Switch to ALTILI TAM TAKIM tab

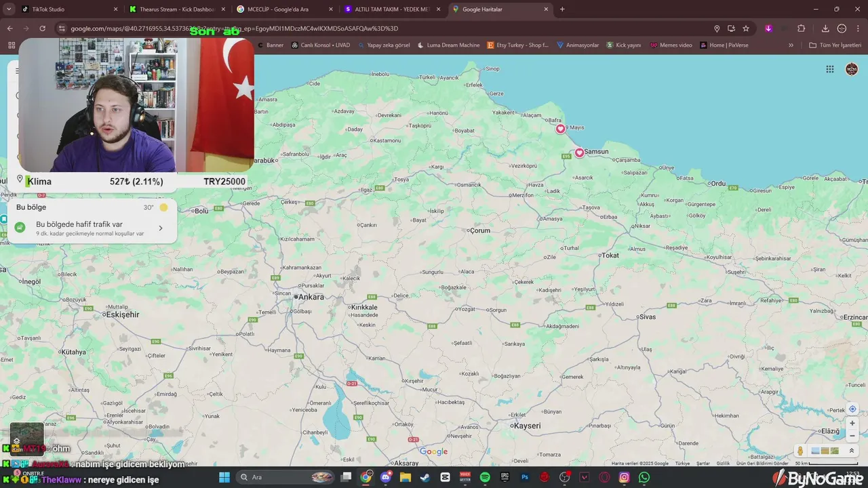pos(391,9)
